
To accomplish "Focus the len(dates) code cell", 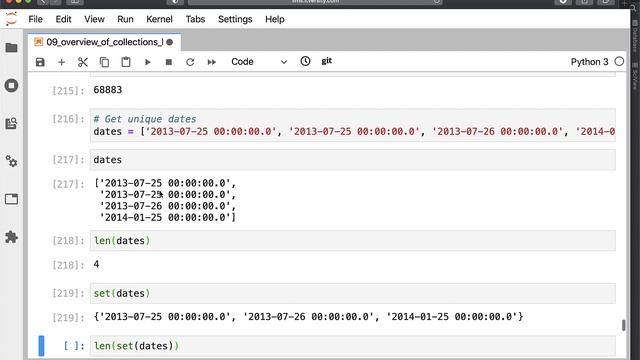I will (x=353, y=240).
